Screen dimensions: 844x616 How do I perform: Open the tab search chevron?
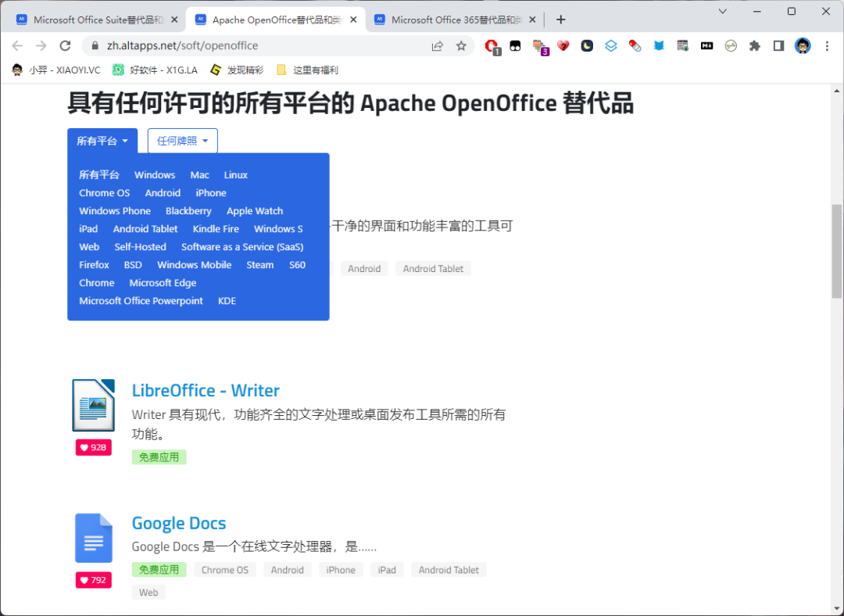[723, 11]
